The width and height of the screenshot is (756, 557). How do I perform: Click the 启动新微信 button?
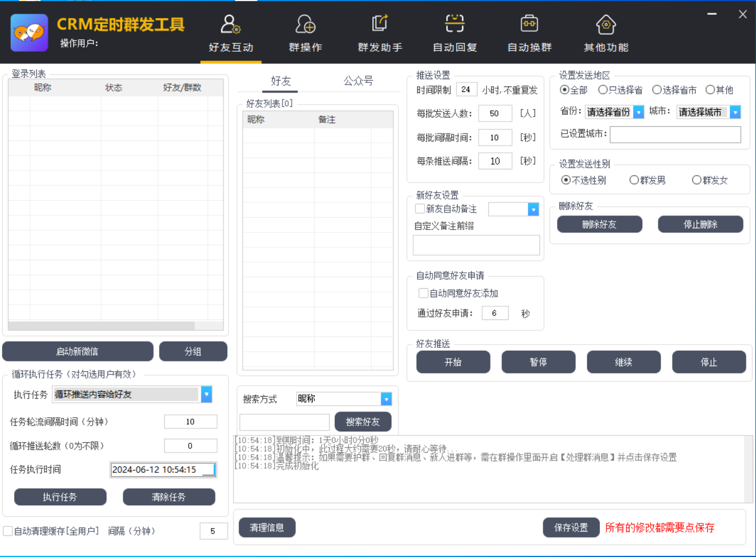click(78, 351)
